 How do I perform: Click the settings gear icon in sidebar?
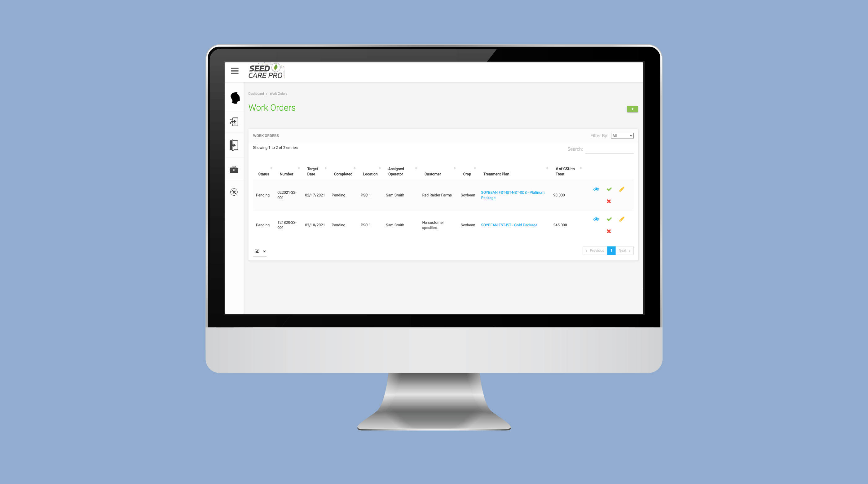click(235, 191)
